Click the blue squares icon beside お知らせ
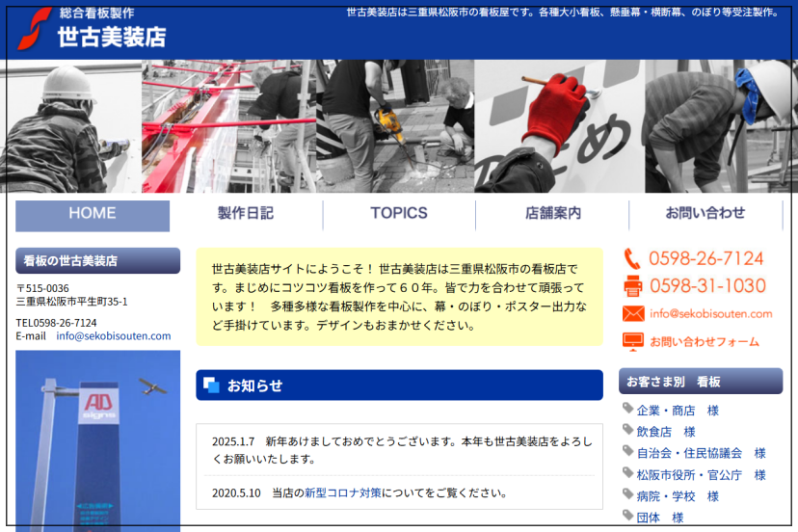The image size is (798, 532). (x=212, y=386)
